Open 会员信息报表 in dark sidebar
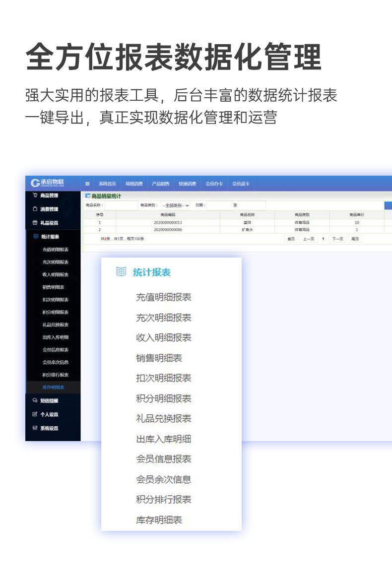The image size is (392, 582). [x=55, y=350]
